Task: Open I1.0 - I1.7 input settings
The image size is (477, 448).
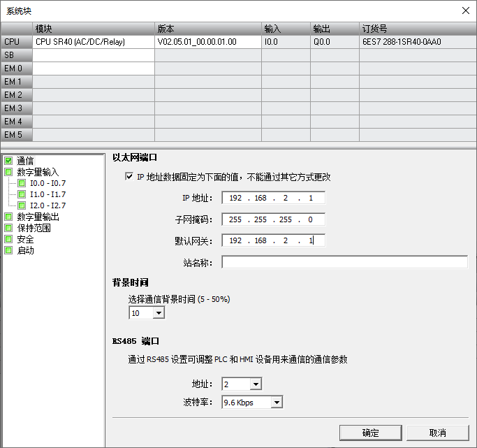Action: pyautogui.click(x=47, y=194)
